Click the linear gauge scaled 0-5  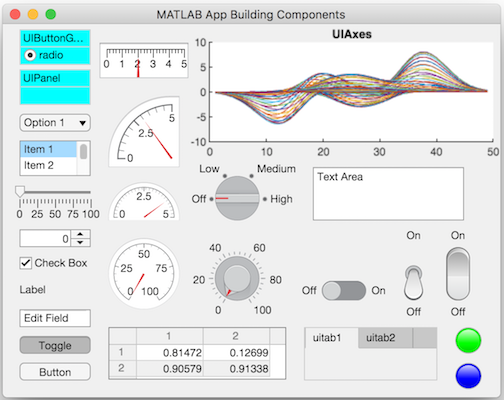click(144, 60)
